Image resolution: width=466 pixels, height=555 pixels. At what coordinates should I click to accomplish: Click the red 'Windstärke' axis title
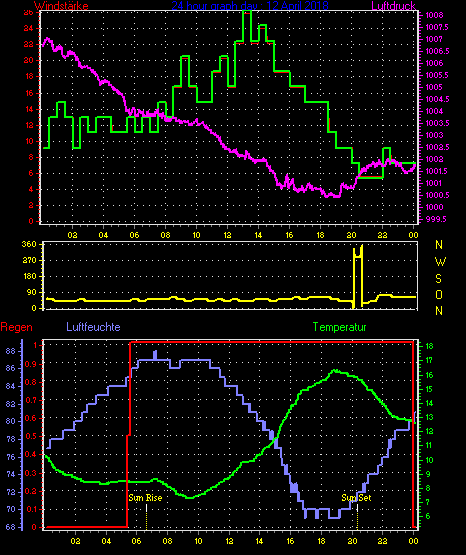[x=61, y=6]
